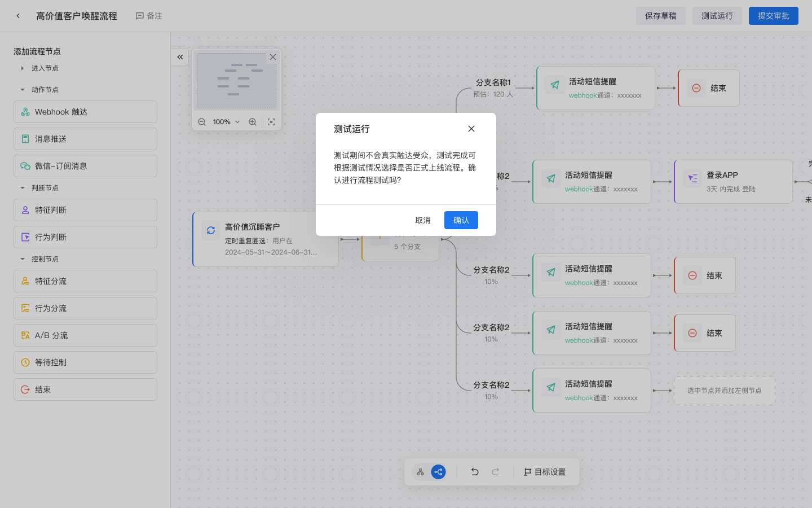Viewport: 812px width, 508px height.
Task: Select the A/B 分流 node
Action: coord(85,335)
